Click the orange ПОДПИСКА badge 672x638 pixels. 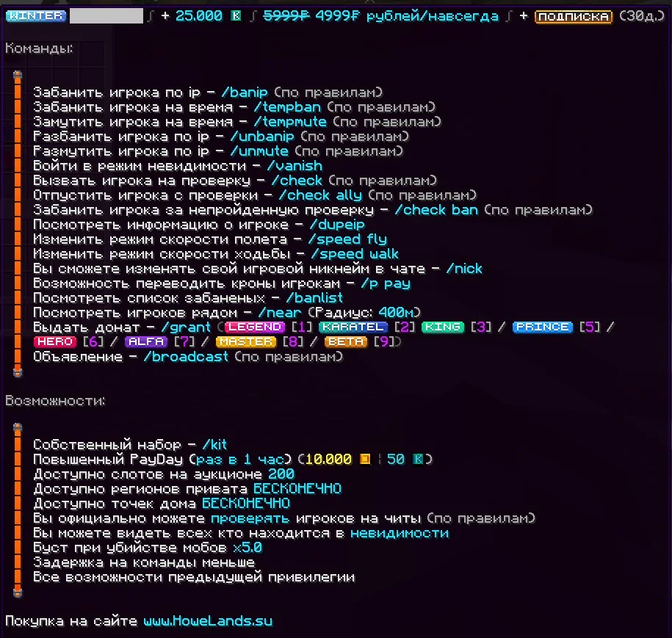573,16
